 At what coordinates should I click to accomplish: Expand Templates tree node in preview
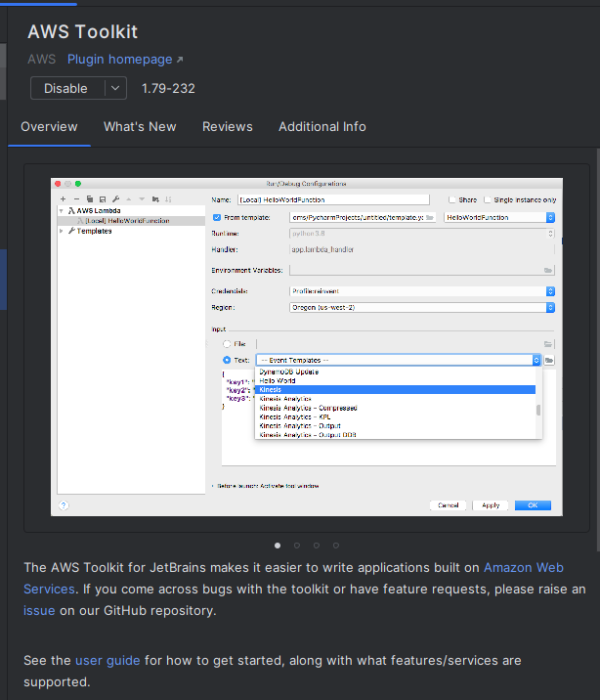coord(62,231)
